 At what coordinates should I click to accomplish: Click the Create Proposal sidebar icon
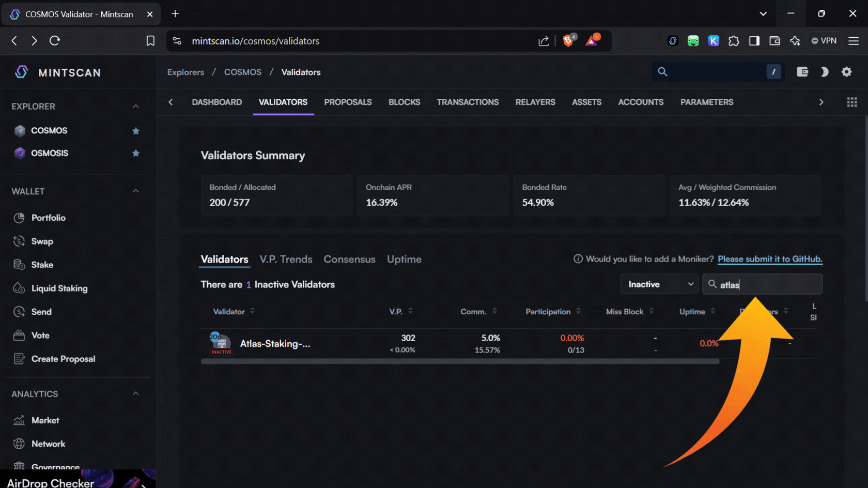pyautogui.click(x=19, y=359)
